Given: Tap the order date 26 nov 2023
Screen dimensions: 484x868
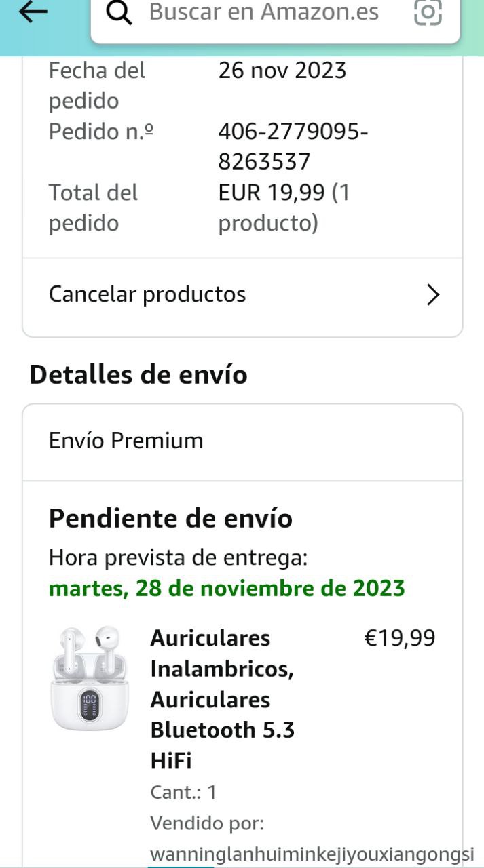Looking at the screenshot, I should 282,71.
